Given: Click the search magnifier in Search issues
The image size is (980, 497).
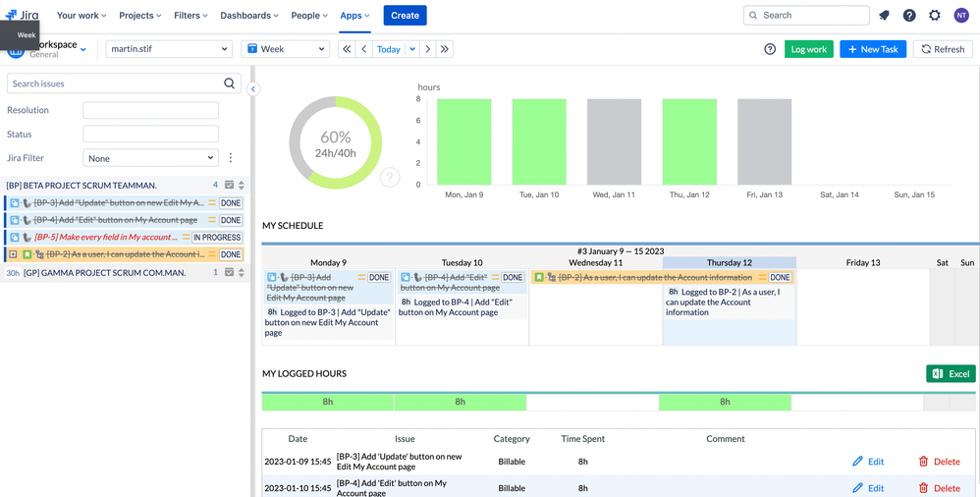Looking at the screenshot, I should click(230, 83).
